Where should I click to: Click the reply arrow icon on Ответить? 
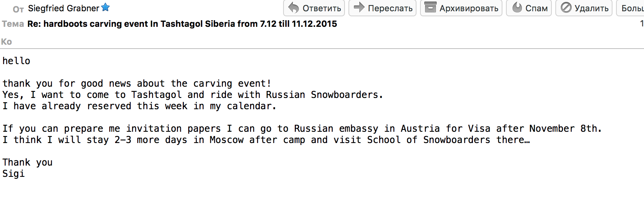(294, 8)
